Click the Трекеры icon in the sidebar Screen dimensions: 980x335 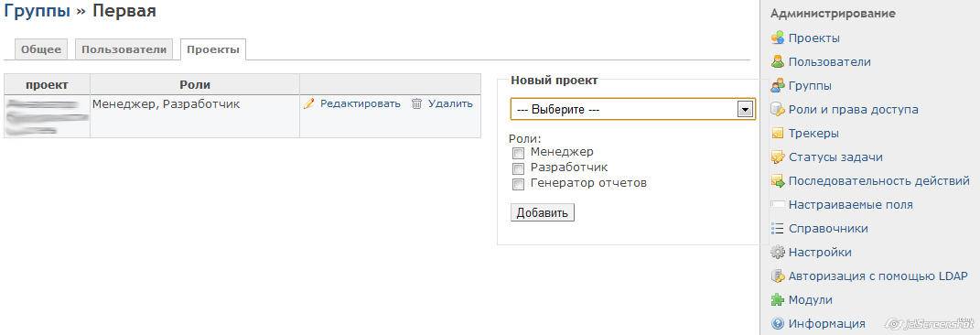[778, 133]
